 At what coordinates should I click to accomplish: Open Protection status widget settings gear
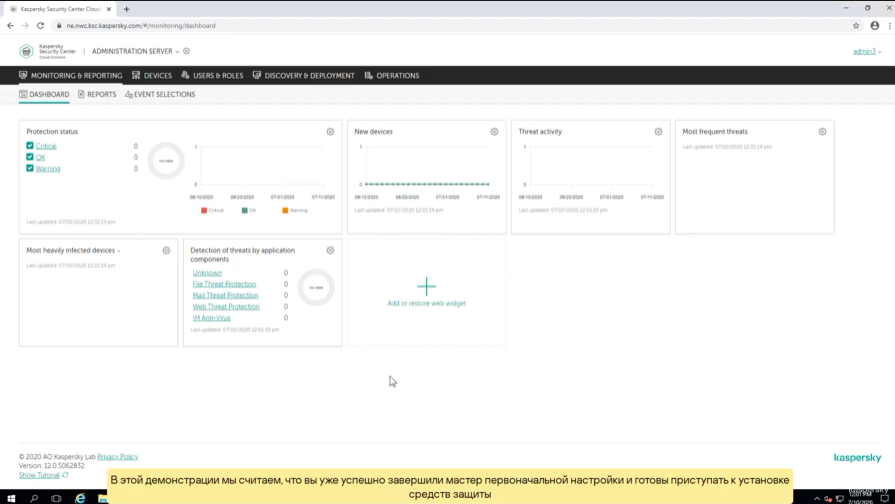click(330, 132)
